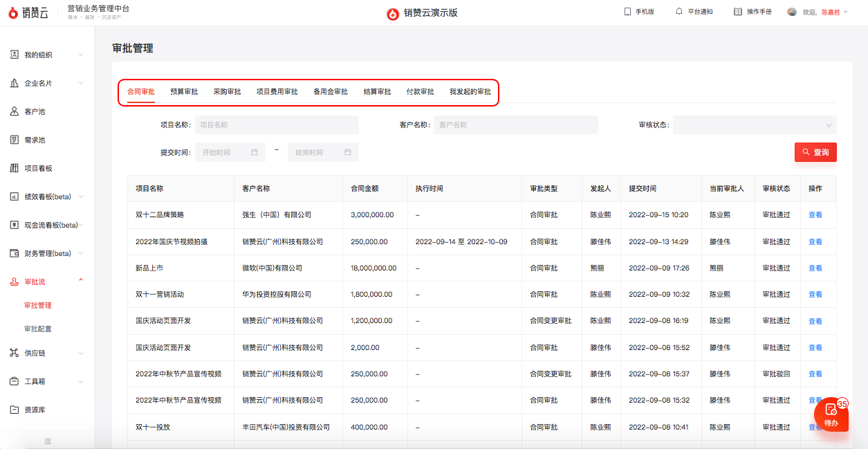Collapse the sidebar with bottom toggle icon
This screenshot has width=868, height=449.
[x=47, y=441]
